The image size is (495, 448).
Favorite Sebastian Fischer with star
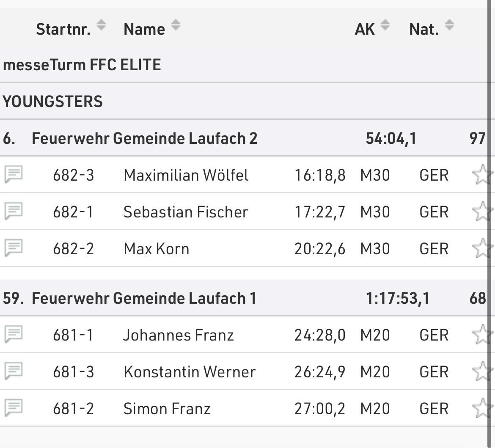[x=481, y=212]
